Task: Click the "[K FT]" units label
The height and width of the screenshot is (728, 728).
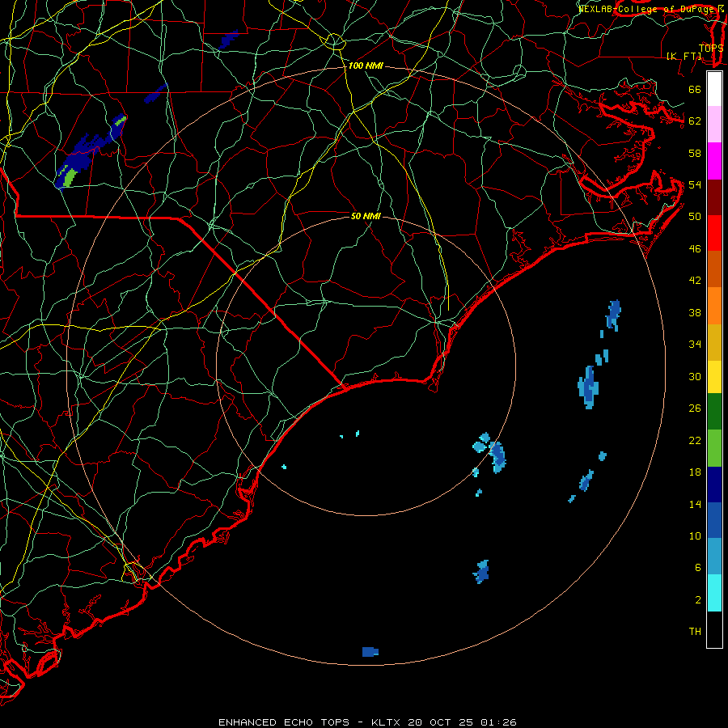Action: (684, 56)
